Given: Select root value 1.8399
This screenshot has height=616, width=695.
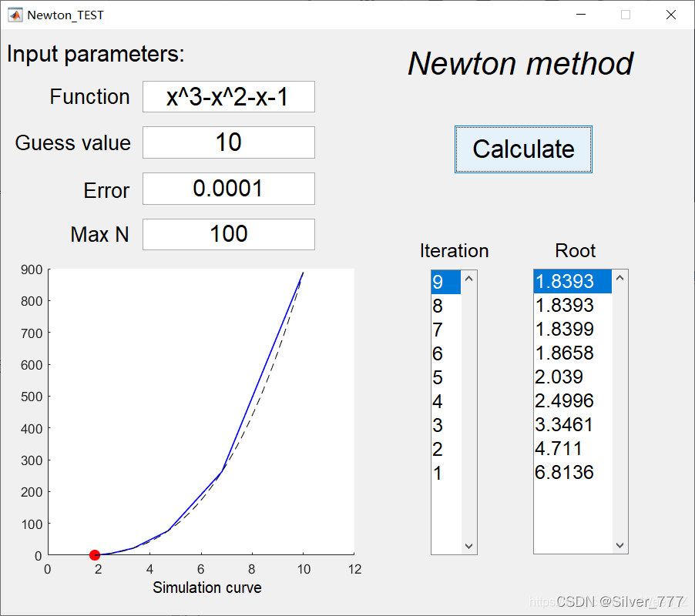Looking at the screenshot, I should [572, 330].
